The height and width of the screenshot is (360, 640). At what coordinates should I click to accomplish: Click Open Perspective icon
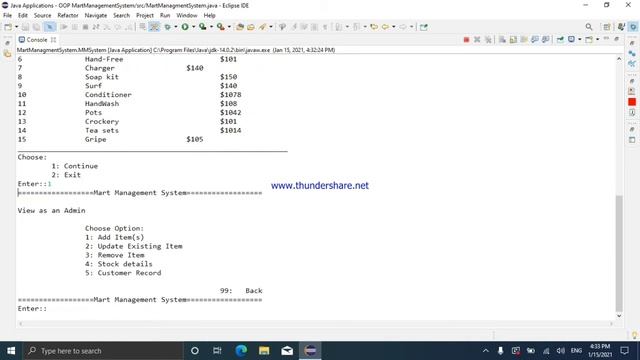pyautogui.click(x=607, y=27)
